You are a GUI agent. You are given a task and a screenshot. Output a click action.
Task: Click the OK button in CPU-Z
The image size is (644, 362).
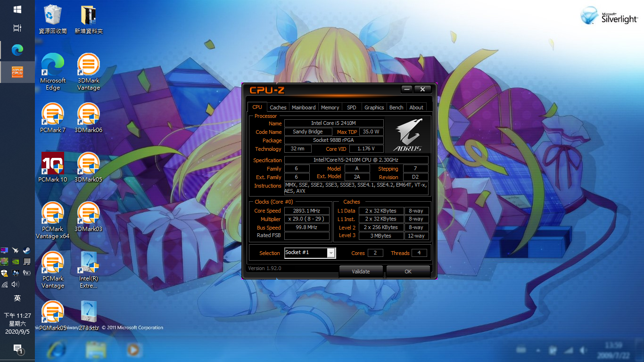[408, 271]
